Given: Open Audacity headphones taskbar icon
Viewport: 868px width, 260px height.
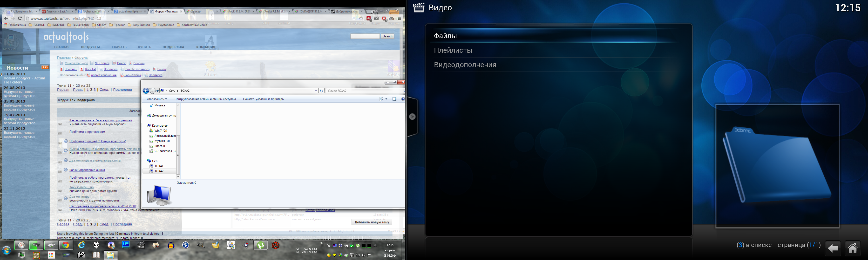Looking at the screenshot, I should pos(171,245).
